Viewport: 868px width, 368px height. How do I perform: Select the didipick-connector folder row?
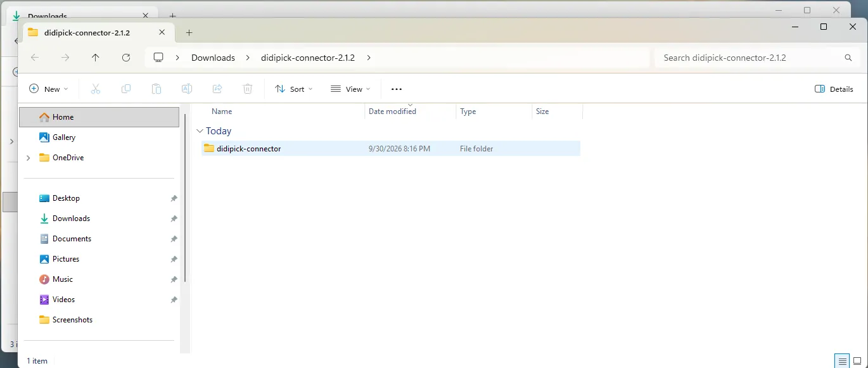coord(390,149)
